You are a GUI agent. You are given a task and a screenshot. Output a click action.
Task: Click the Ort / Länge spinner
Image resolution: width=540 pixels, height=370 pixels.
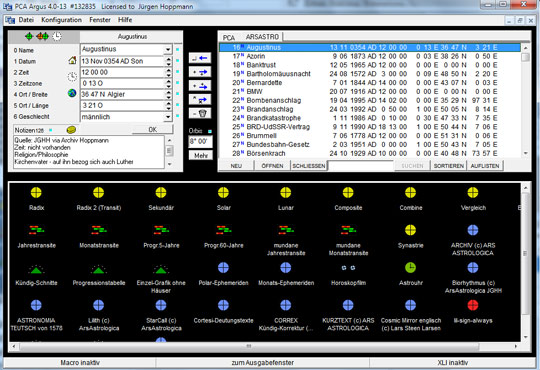click(168, 105)
